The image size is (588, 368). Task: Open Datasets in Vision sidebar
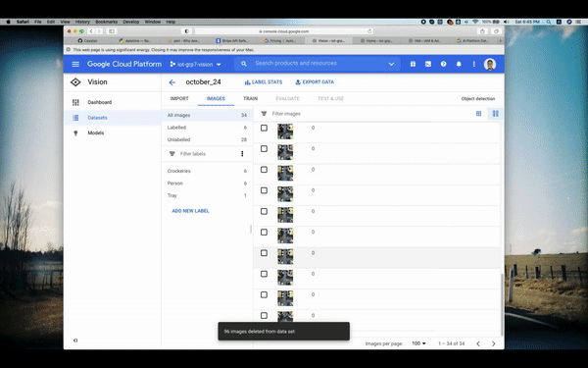point(113,118)
